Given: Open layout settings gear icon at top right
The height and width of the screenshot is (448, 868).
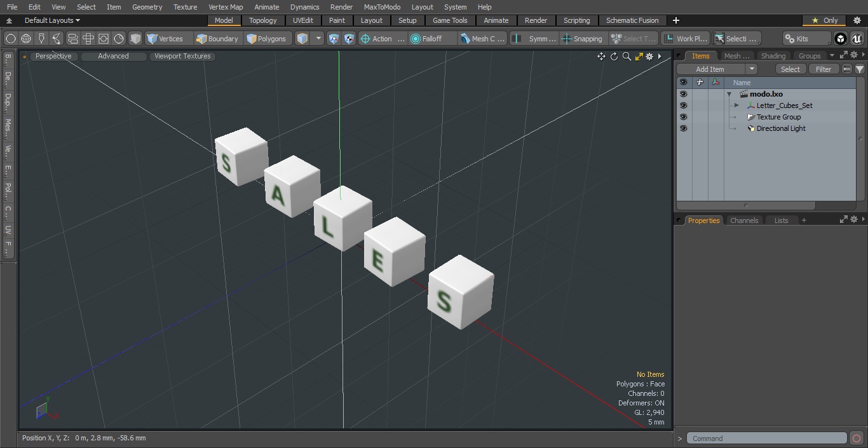Looking at the screenshot, I should [x=857, y=20].
